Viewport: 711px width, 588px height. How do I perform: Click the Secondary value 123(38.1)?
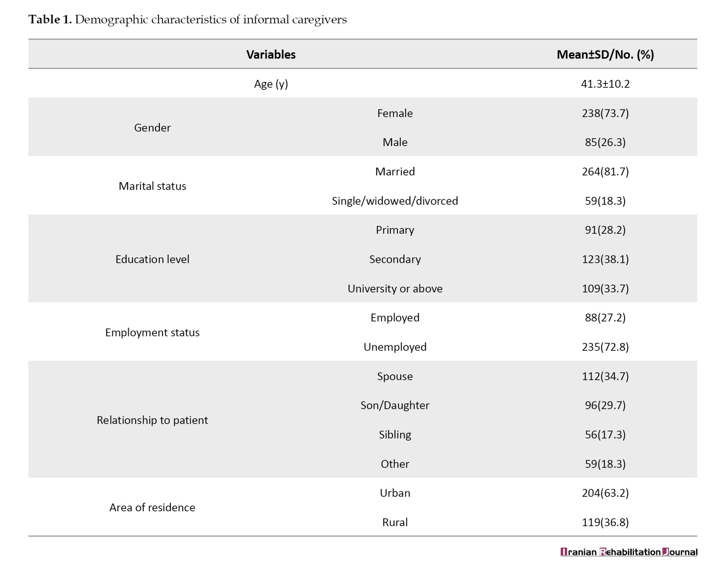click(x=605, y=259)
